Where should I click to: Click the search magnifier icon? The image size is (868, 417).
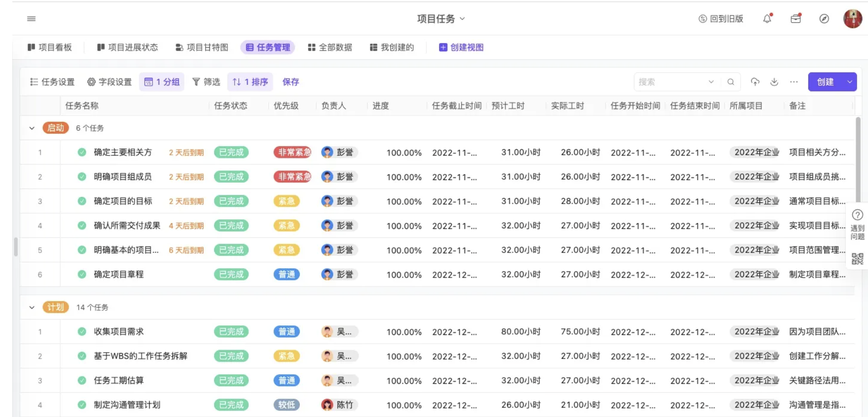tap(731, 82)
